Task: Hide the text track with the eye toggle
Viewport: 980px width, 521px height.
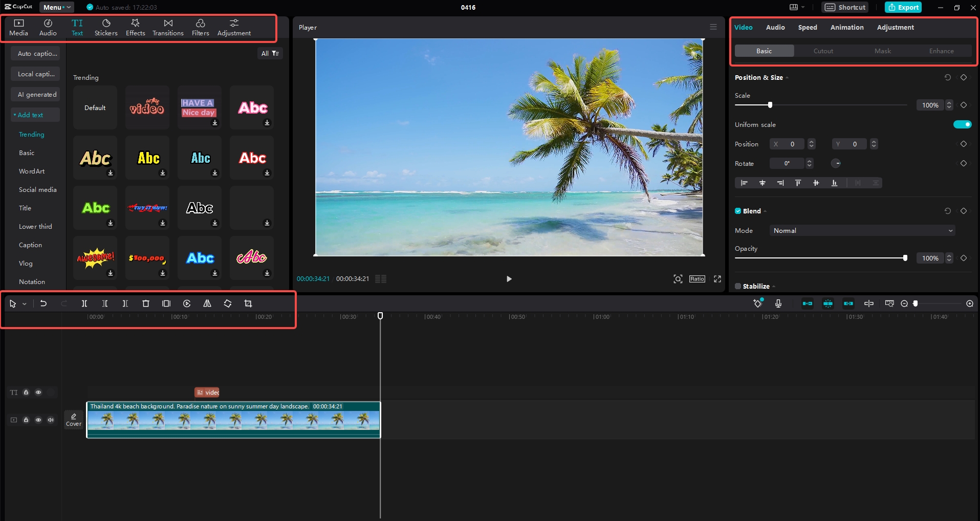Action: (38, 392)
